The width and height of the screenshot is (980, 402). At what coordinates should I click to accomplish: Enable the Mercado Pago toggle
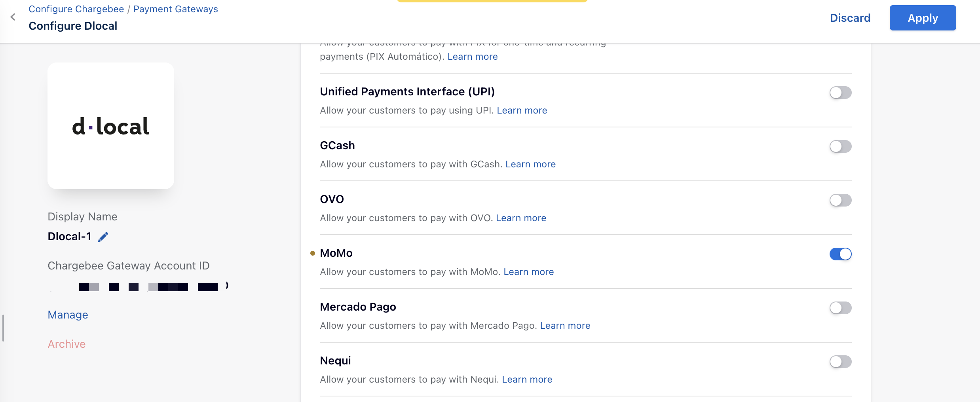coord(840,308)
